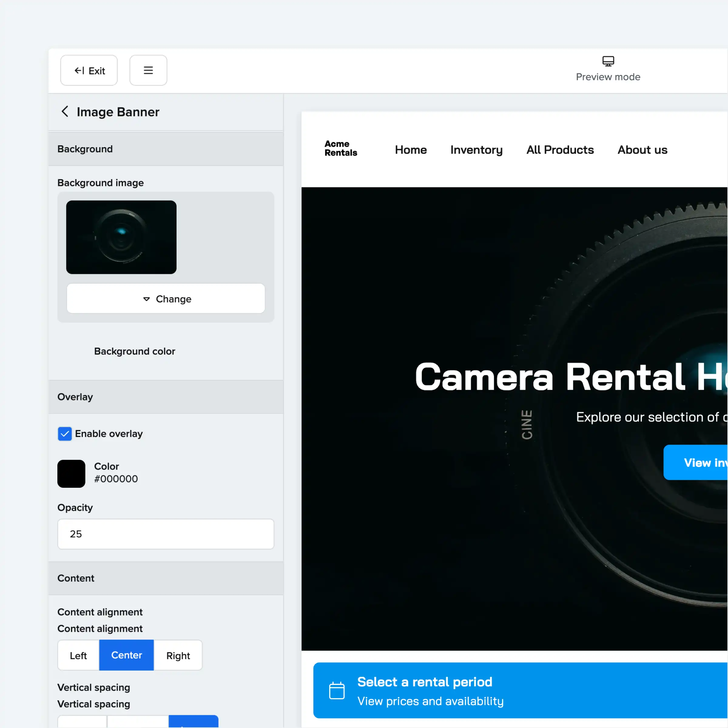Exit the theme editor

(89, 70)
